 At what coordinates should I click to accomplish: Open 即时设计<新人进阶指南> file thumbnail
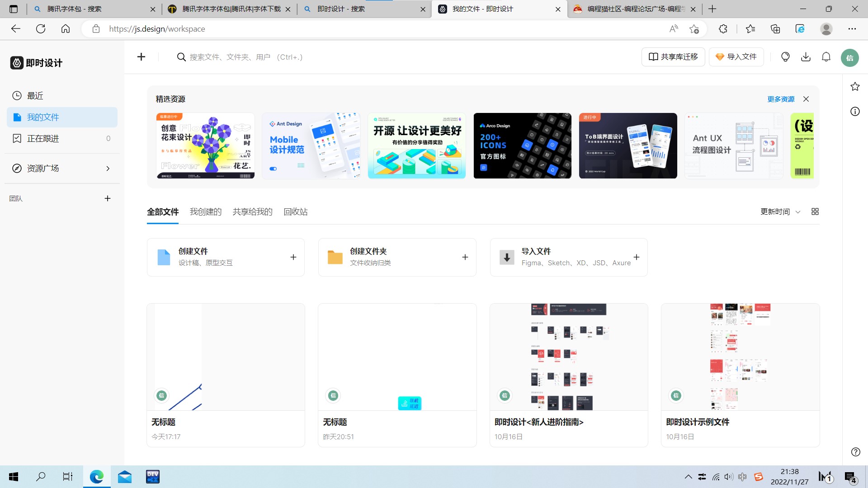tap(569, 357)
